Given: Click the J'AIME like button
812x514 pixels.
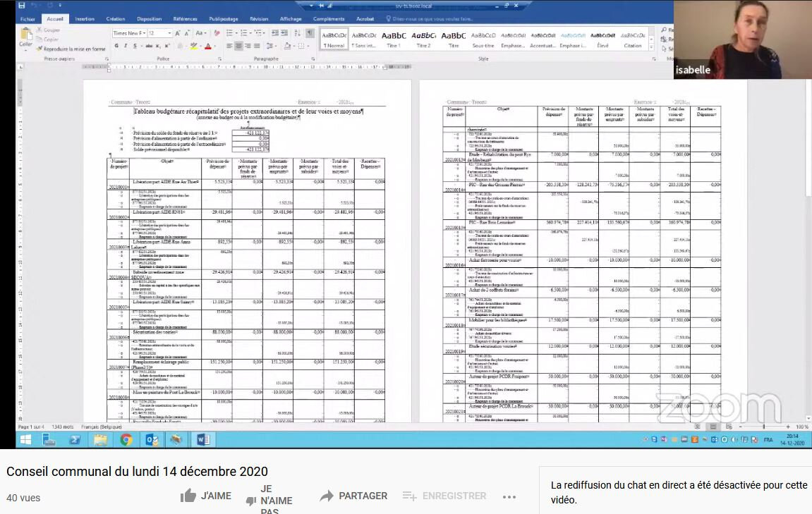Looking at the screenshot, I should pos(206,496).
